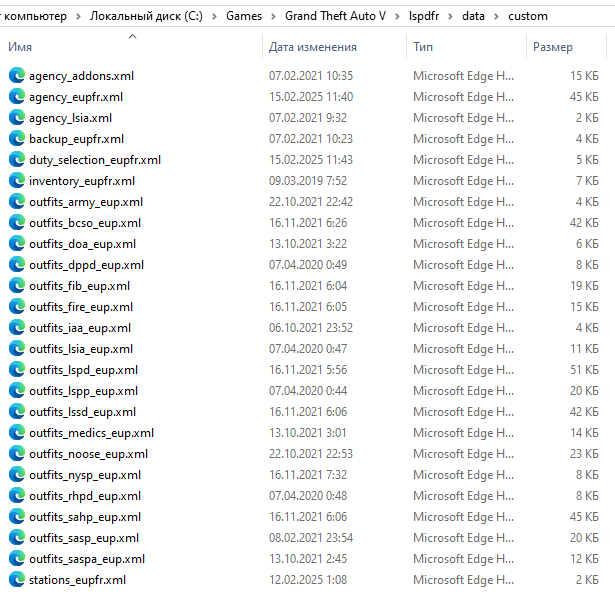Go to Локальный диск (C:) in the address bar
This screenshot has height=608, width=615.
(x=146, y=16)
